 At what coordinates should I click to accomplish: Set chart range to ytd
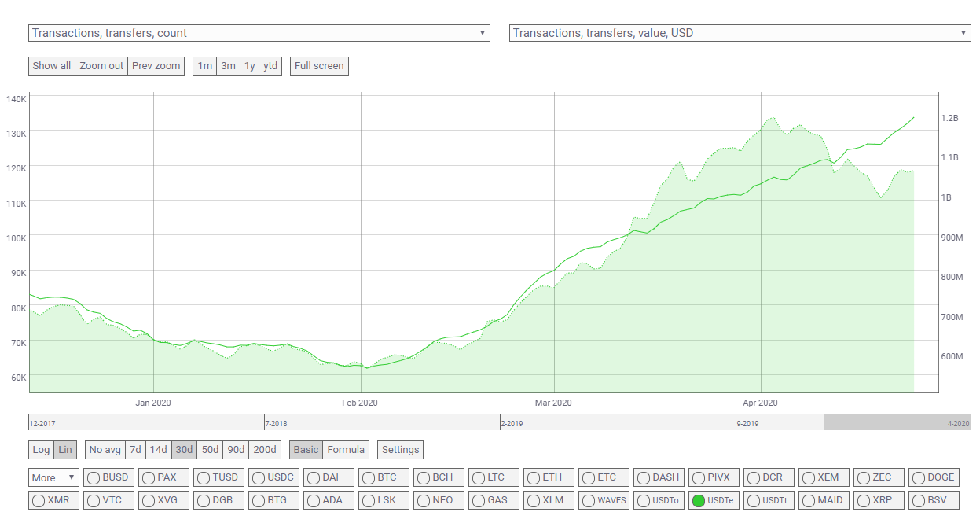[x=270, y=66]
